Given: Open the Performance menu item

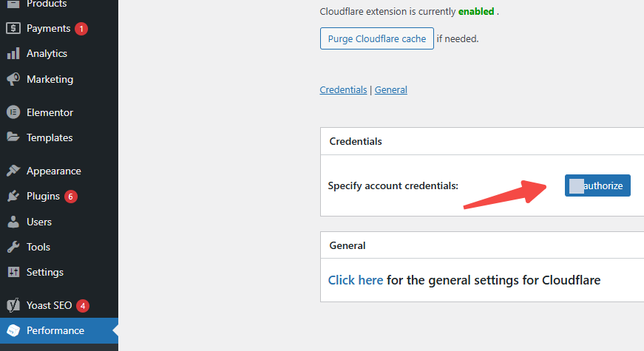Looking at the screenshot, I should coord(55,330).
